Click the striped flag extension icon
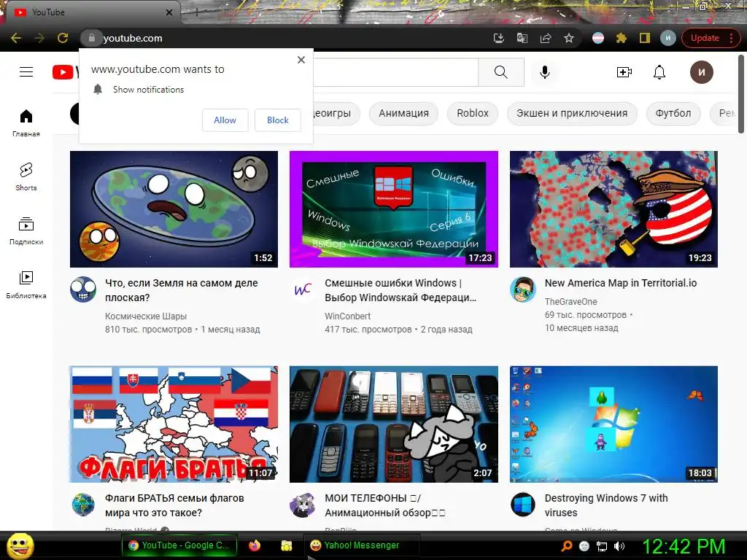 coord(598,38)
